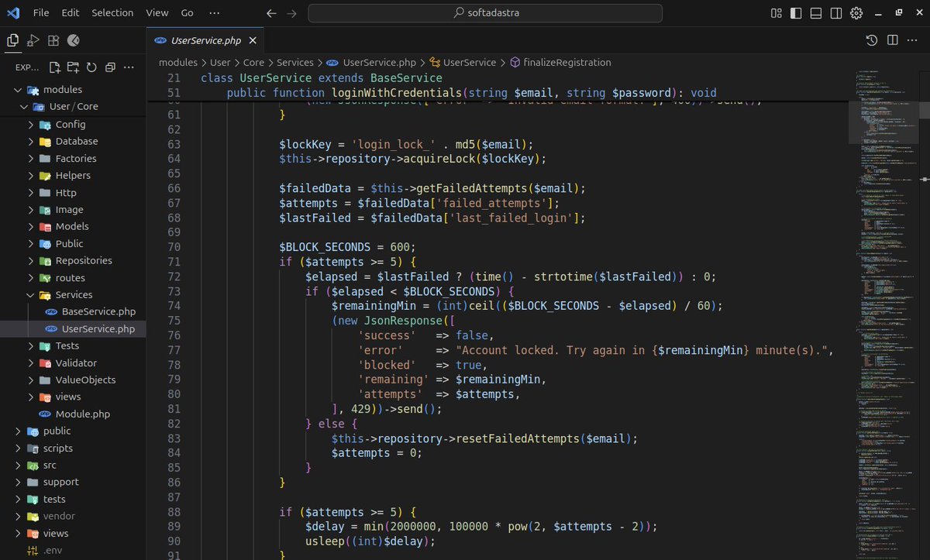Click the Services breadcrumb segment

295,63
